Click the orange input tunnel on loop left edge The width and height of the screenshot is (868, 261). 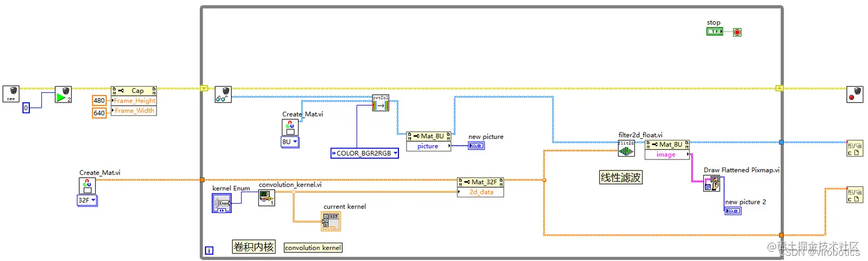[x=201, y=180]
